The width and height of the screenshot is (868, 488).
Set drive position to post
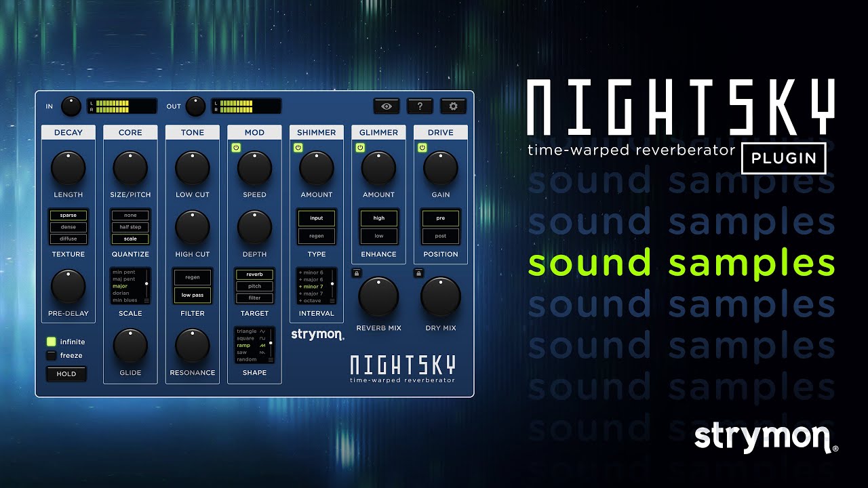[441, 236]
